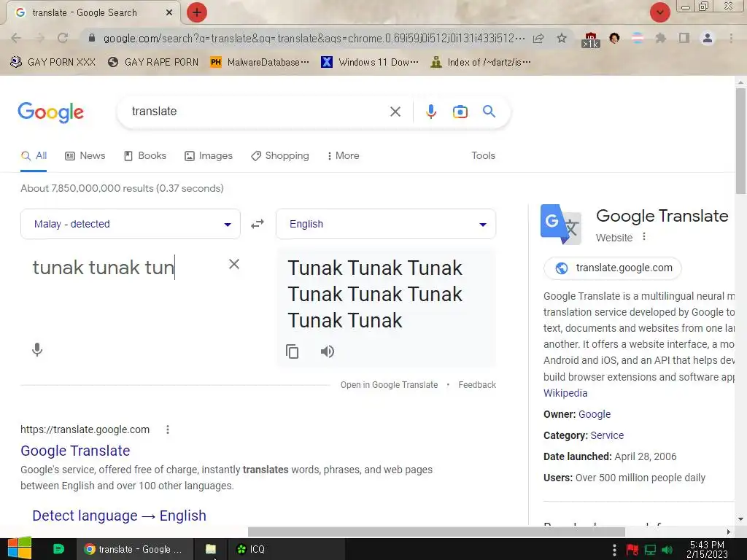Viewport: 747px width, 560px height.
Task: Click the address bar URL
Action: pos(314,38)
